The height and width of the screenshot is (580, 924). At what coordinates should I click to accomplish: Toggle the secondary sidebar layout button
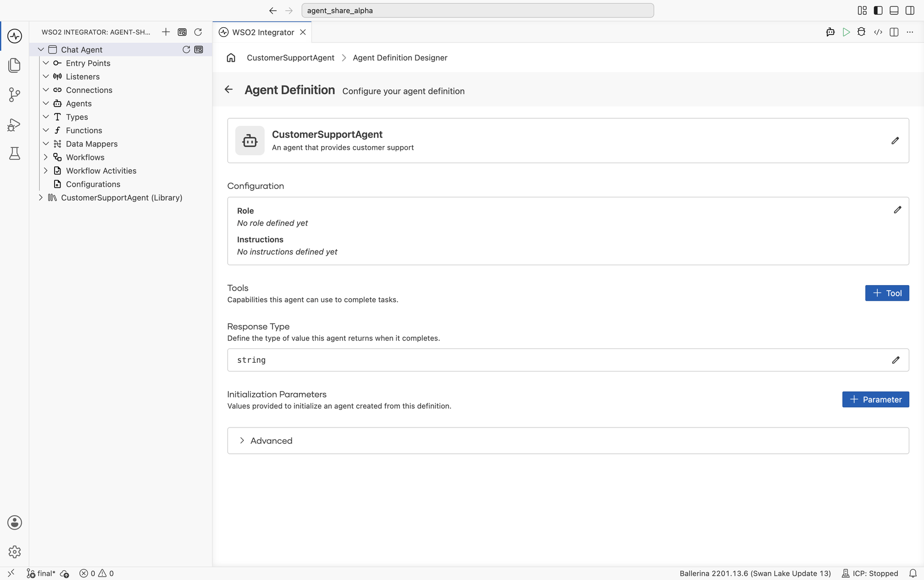[x=910, y=10]
